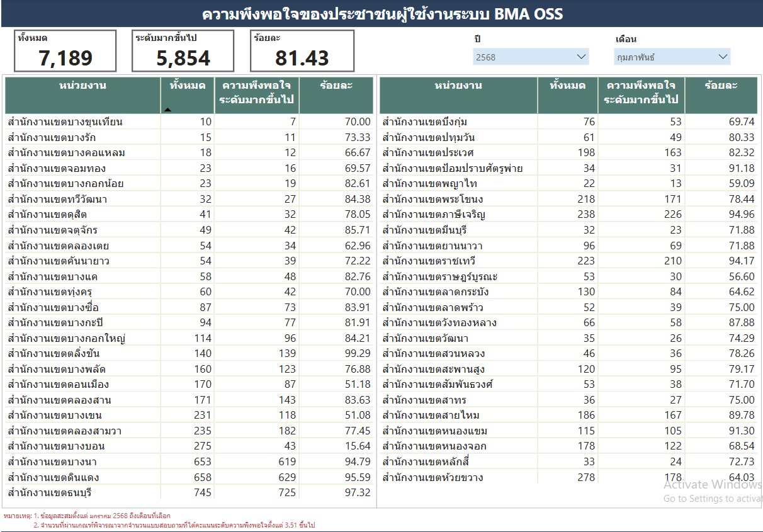Image resolution: width=763 pixels, height=532 pixels.
Task: Select the สำนักงานเขตบางรัก row name
Action: 52,137
